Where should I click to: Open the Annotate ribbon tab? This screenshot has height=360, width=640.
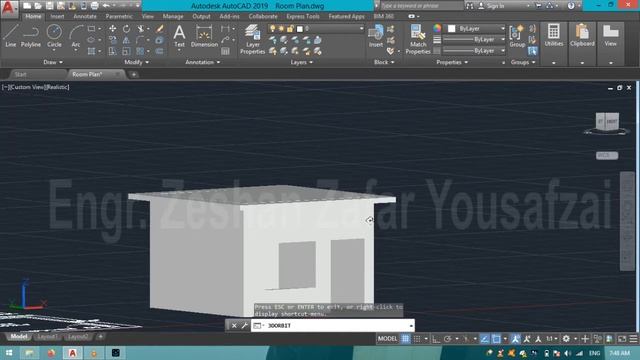click(84, 16)
